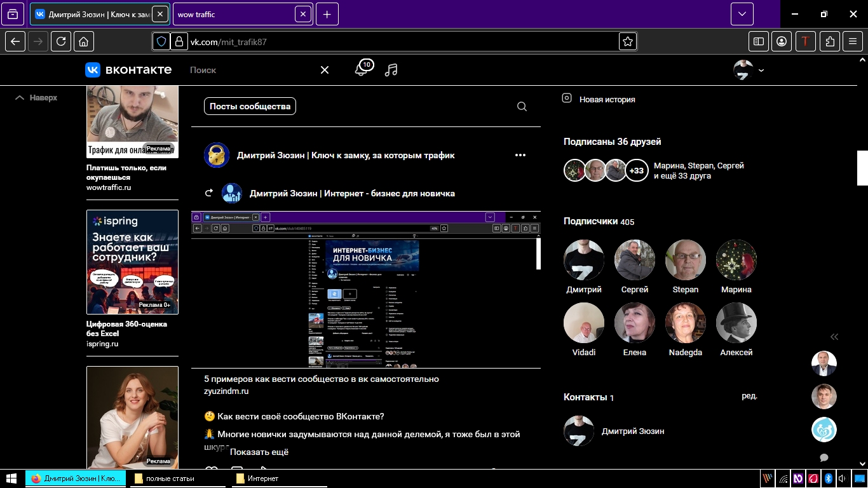Open the Firefox window in taskbar
Image resolution: width=868 pixels, height=488 pixels.
pos(76,478)
